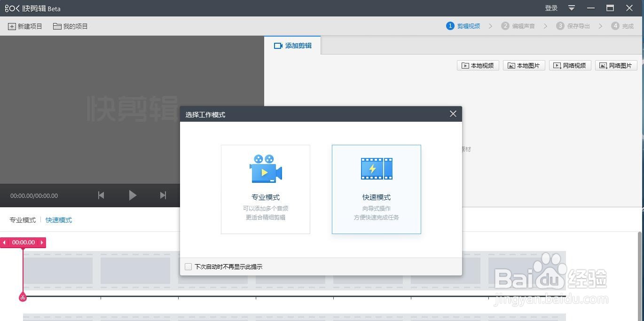Click left arrow on the timeline time marker
Viewport: 644px width, 321px height.
(4, 243)
